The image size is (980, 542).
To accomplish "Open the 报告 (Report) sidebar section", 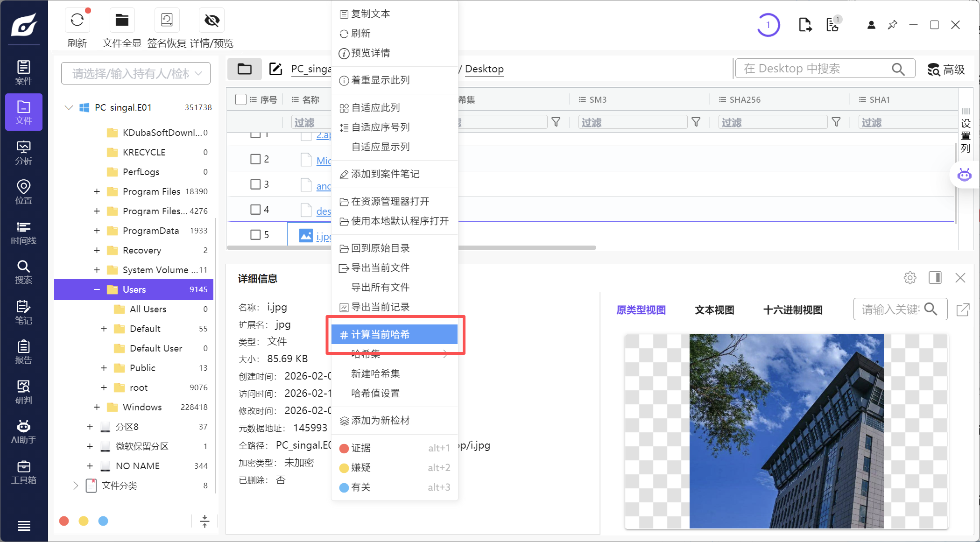I will pos(23,352).
